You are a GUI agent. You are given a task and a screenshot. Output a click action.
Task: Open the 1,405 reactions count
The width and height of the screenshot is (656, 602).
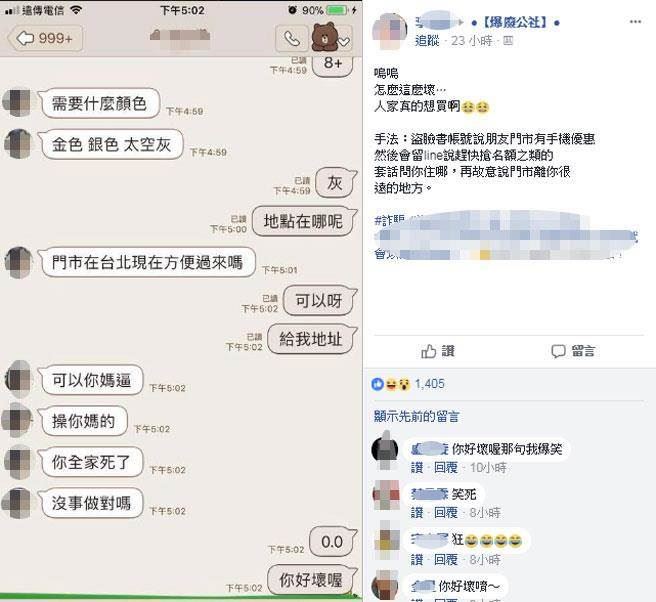coord(430,384)
